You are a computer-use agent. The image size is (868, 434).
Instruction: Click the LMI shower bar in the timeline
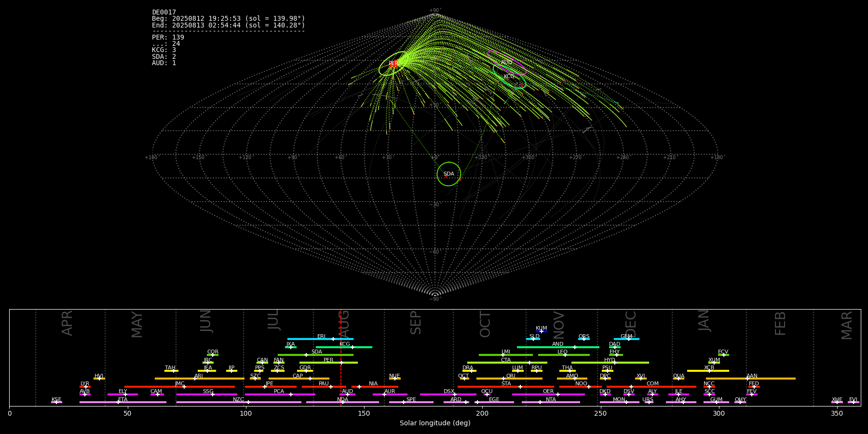click(506, 355)
